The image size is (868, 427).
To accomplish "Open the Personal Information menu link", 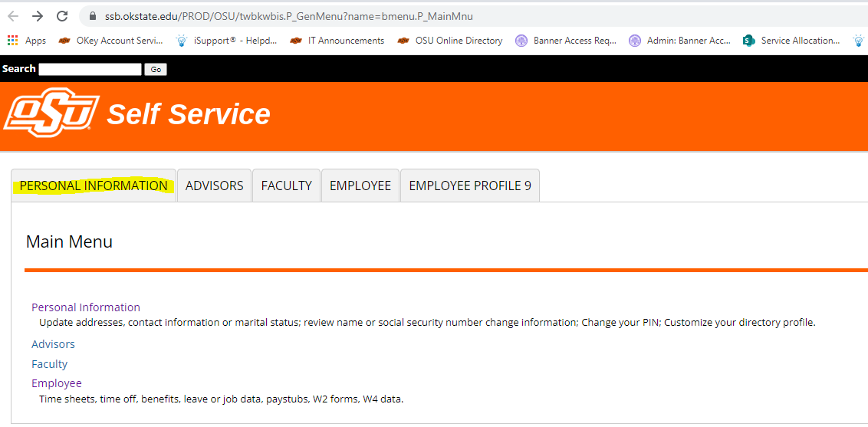I will [86, 307].
